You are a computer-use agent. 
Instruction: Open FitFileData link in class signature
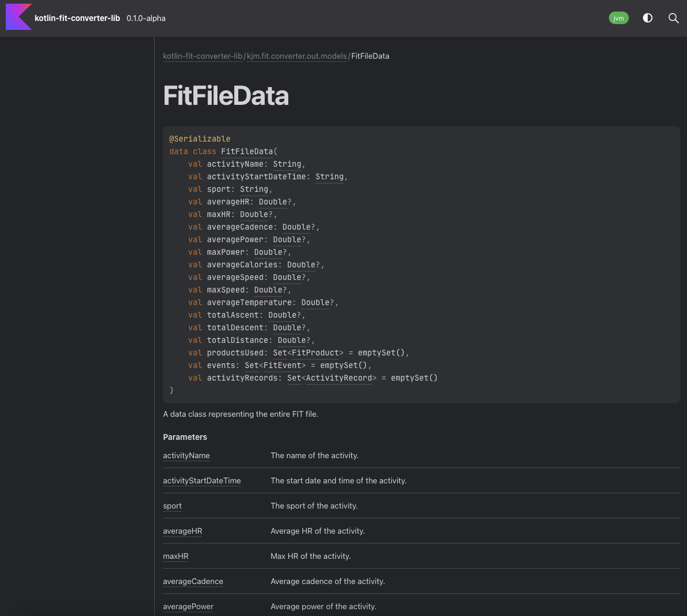pos(247,152)
